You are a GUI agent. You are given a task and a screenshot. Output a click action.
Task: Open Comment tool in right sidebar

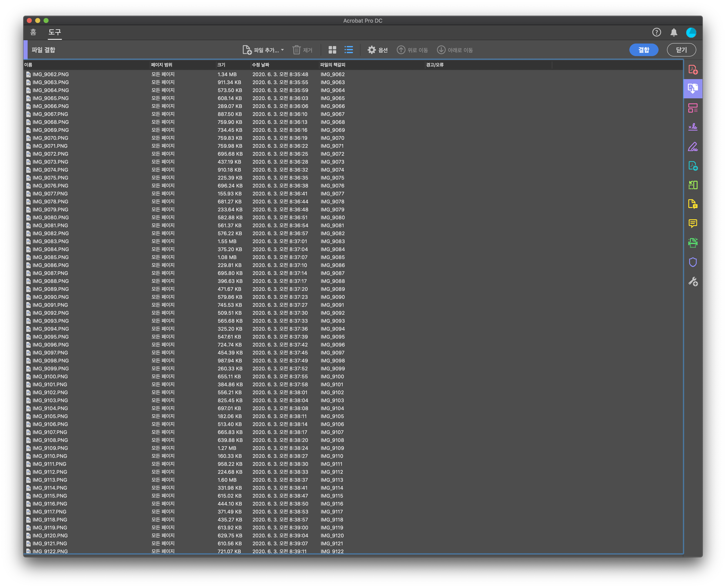pos(693,223)
